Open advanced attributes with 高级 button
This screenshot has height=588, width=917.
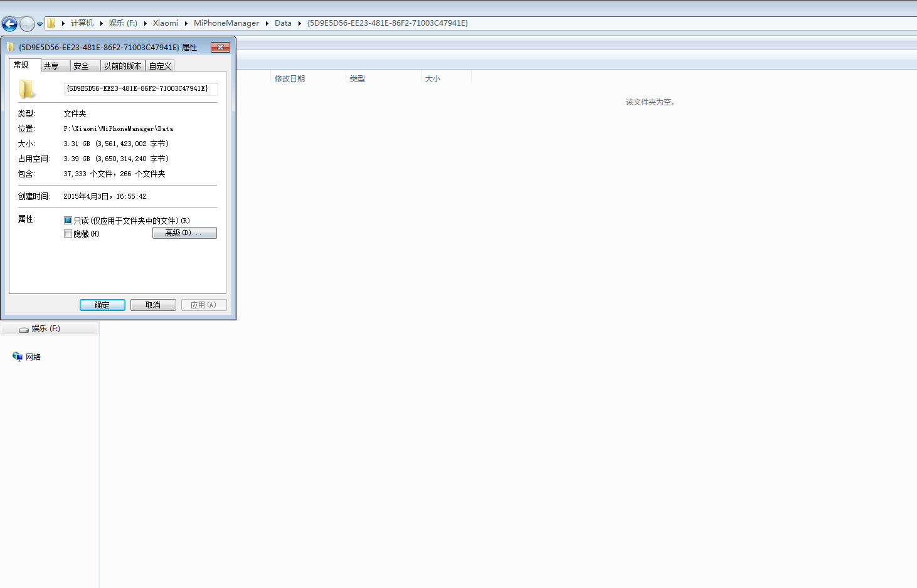[x=184, y=233]
